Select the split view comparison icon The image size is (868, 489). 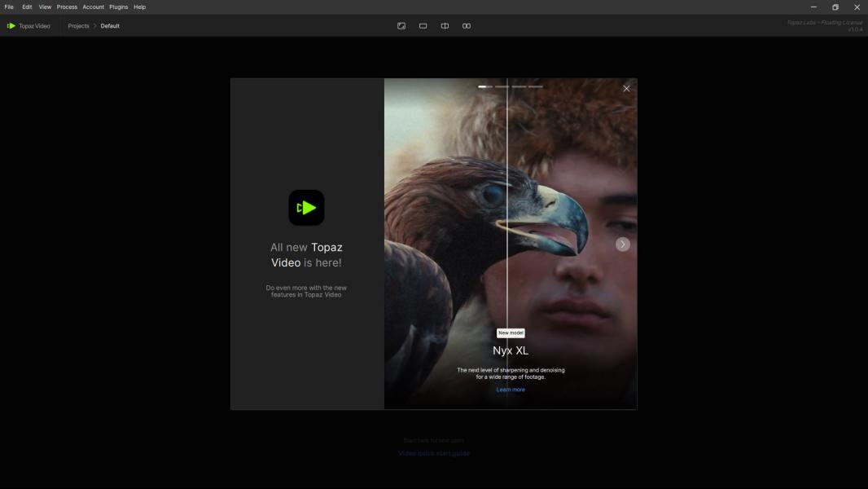pyautogui.click(x=445, y=26)
